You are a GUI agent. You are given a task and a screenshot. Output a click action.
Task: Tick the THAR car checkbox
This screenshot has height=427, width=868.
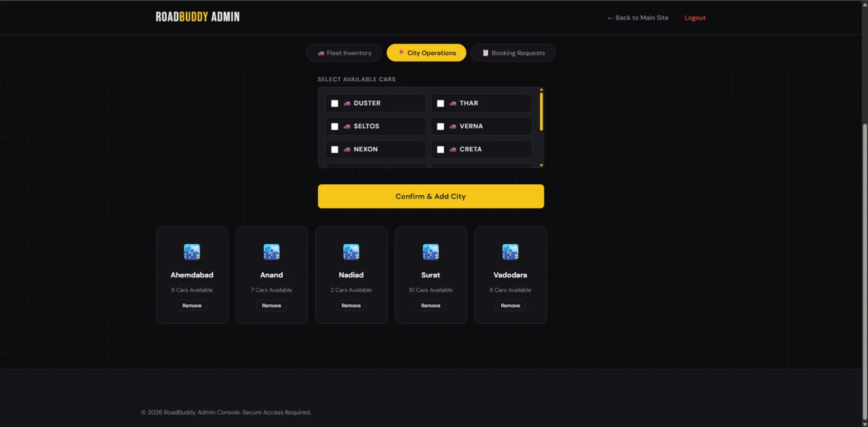coord(441,104)
